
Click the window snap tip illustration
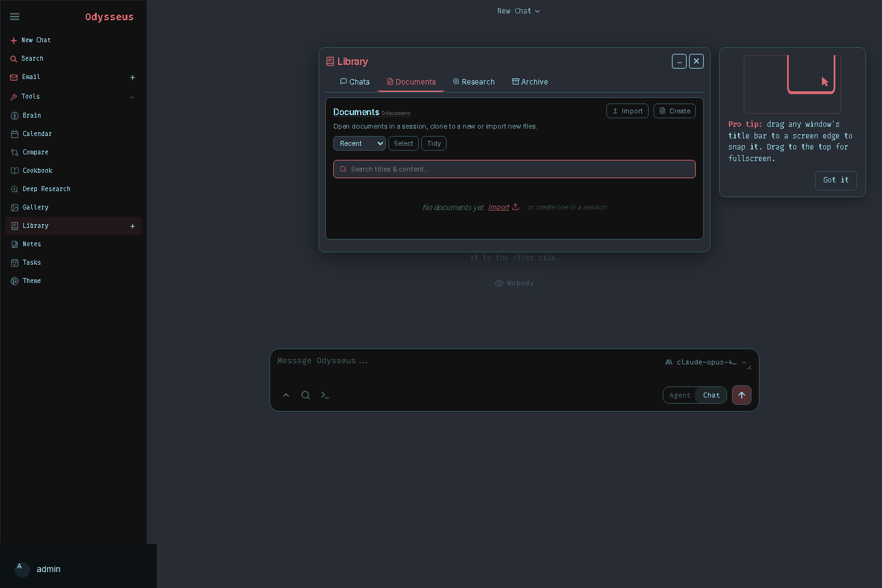[x=793, y=84]
